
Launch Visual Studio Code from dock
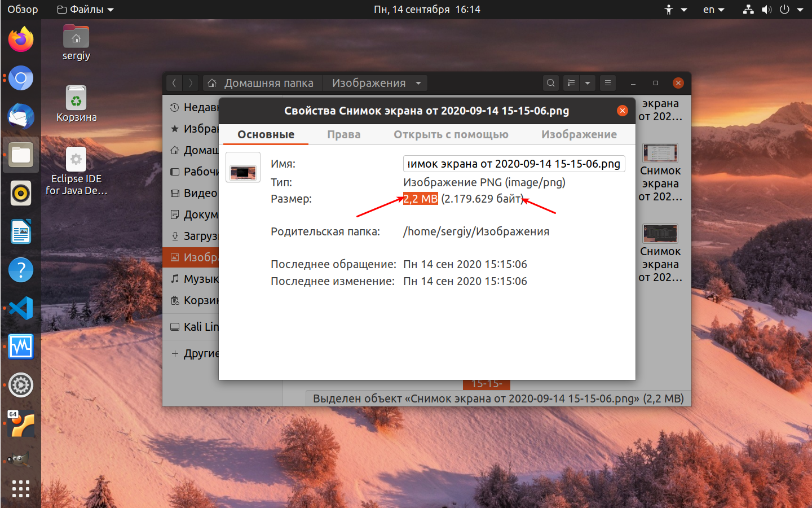21,308
